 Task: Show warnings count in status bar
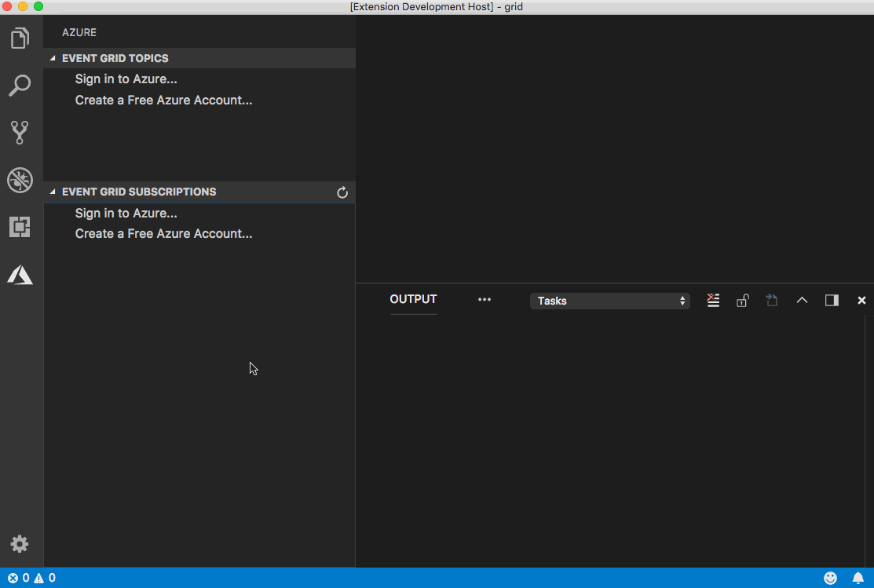click(x=45, y=578)
